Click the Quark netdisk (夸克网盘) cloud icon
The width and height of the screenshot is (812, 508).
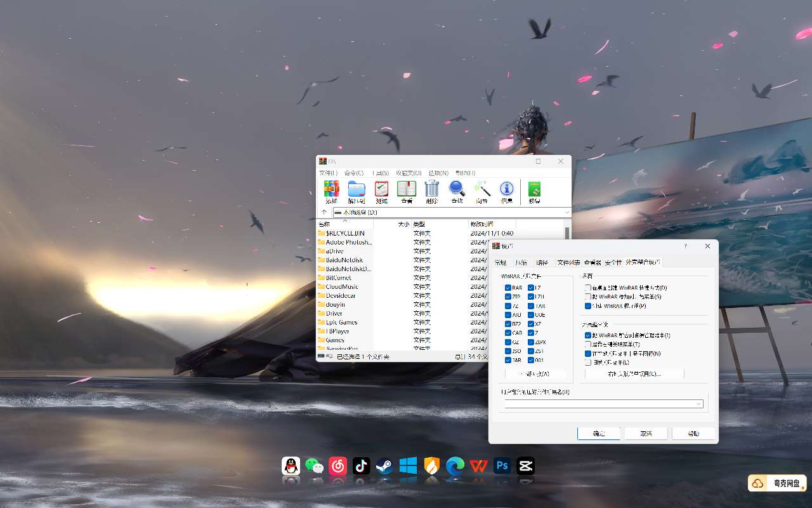757,483
